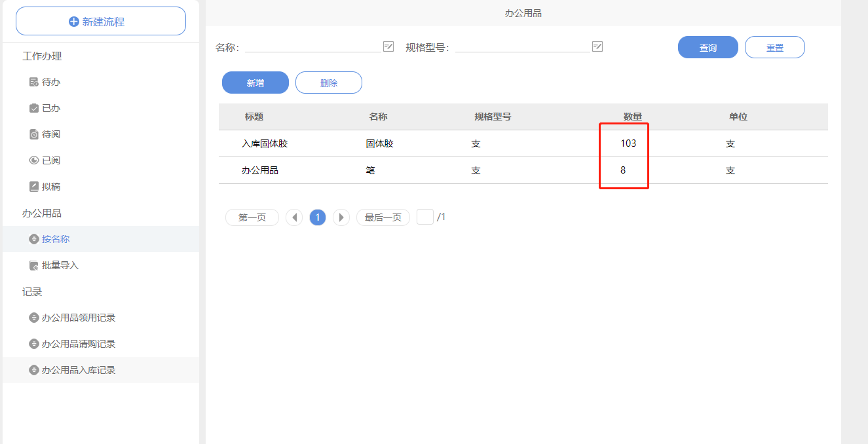Click the 第一页 button

252,217
